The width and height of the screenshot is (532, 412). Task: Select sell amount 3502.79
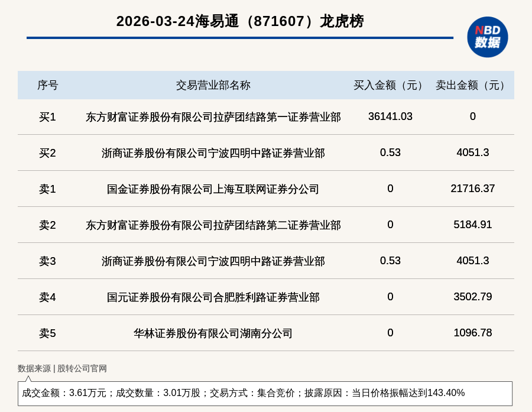tap(473, 297)
